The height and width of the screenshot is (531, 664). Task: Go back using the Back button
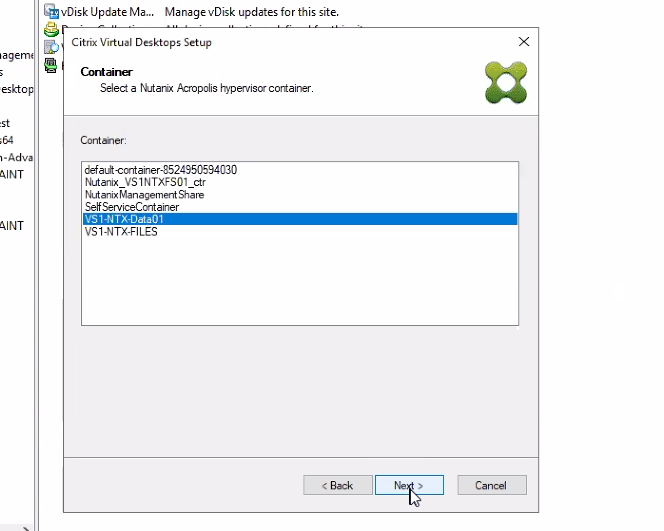tap(338, 485)
